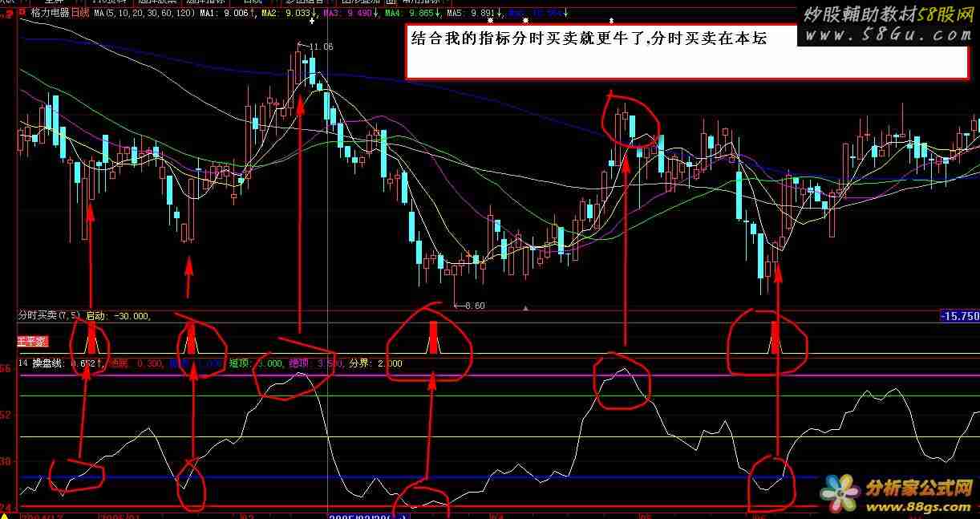Click the 8.60 low price label
The height and width of the screenshot is (519, 980).
coord(473,306)
